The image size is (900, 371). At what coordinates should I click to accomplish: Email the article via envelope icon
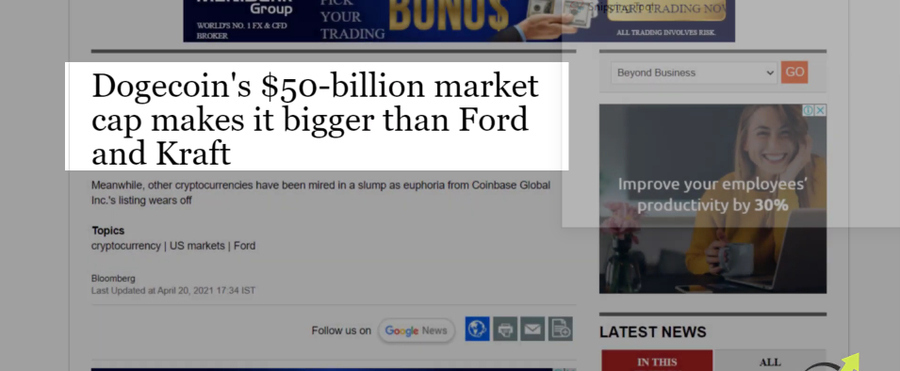pos(533,329)
